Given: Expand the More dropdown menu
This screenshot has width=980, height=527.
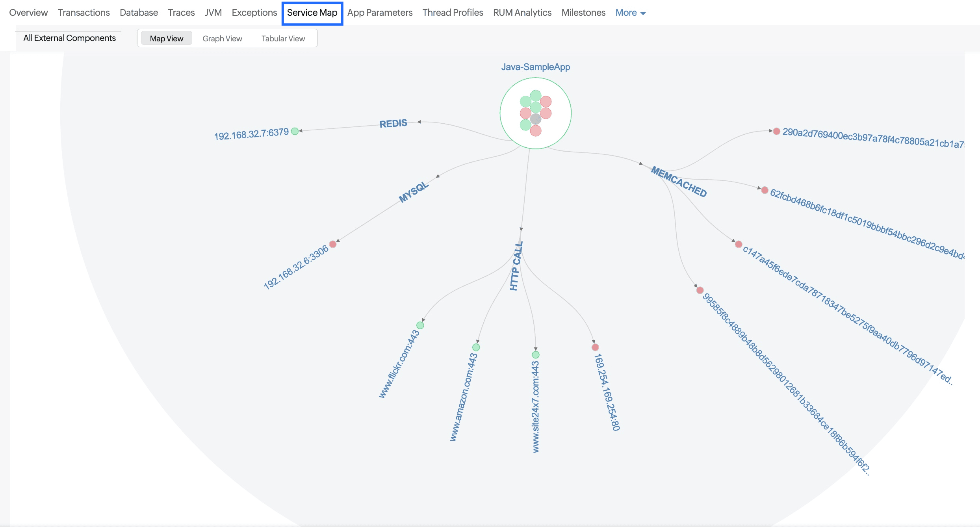Looking at the screenshot, I should 630,13.
